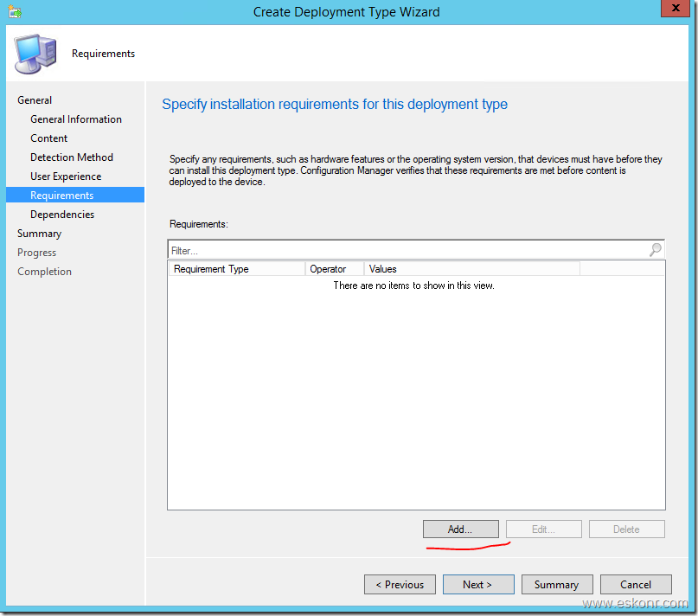698x616 pixels.
Task: Click the Previous button
Action: tap(400, 584)
